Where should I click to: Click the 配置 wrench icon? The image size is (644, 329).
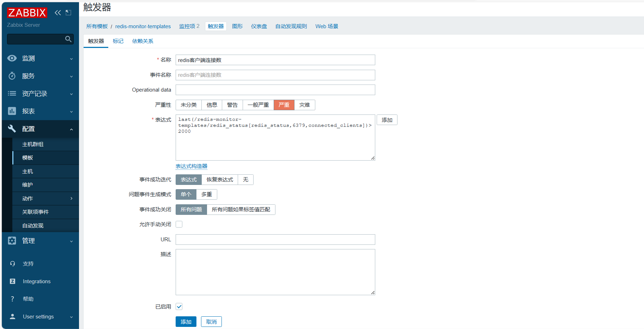(x=12, y=129)
